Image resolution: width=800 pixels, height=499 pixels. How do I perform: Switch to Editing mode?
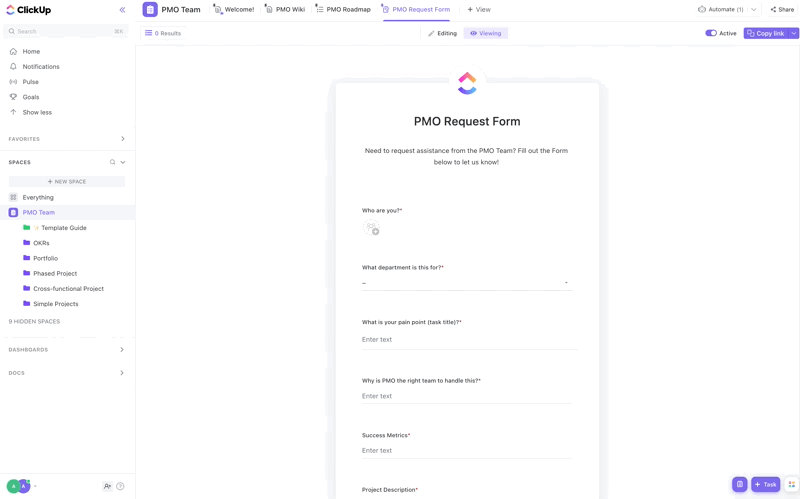click(442, 33)
